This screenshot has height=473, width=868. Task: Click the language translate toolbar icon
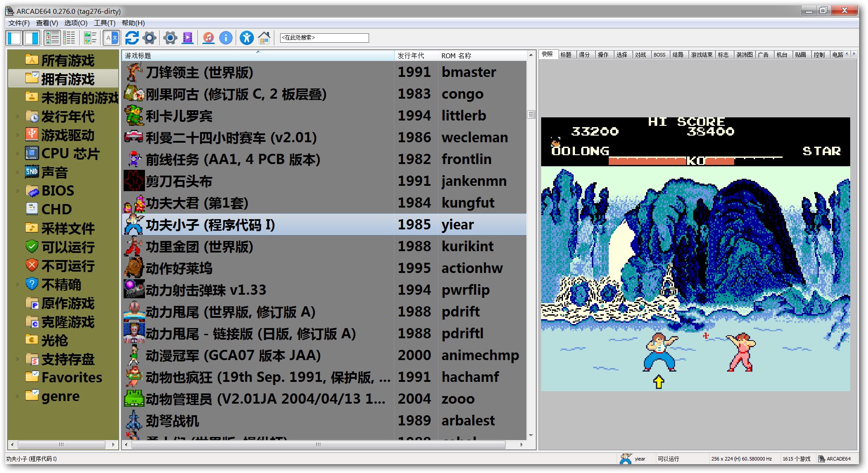point(111,38)
